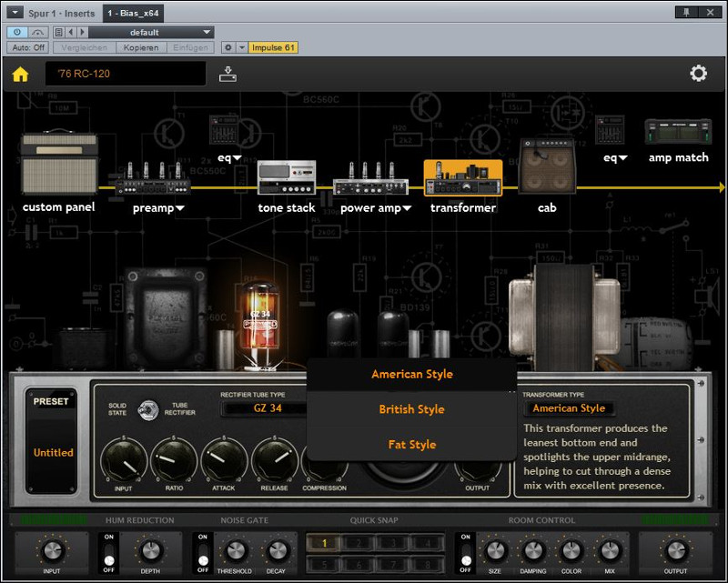The image size is (728, 583).
Task: Click the Kopieren button
Action: tap(141, 47)
